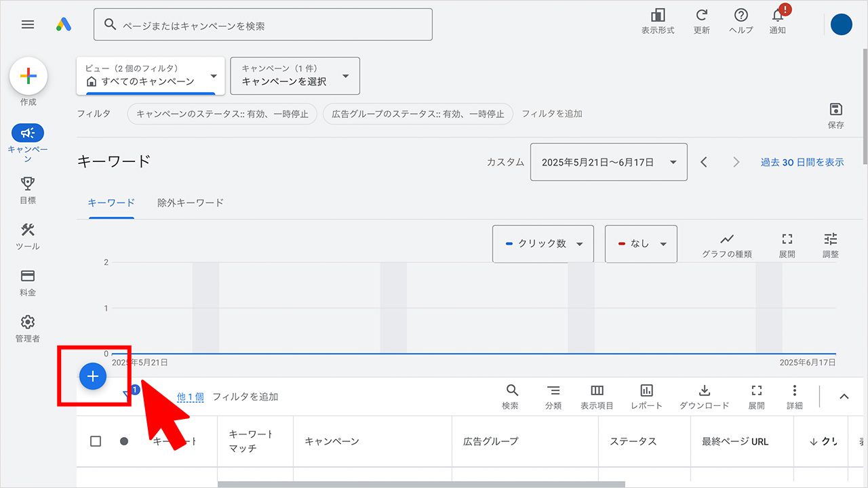868x488 pixels.
Task: Open the segmentation (分類) icon above the table
Action: 554,391
